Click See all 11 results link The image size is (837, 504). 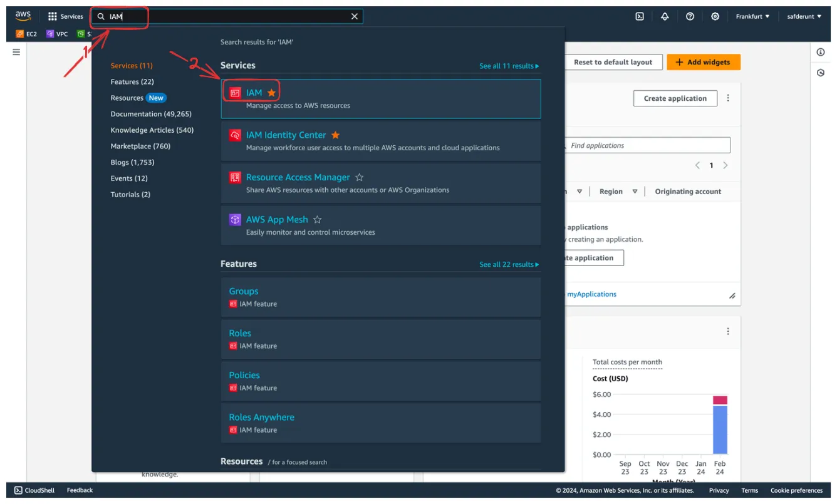(509, 66)
